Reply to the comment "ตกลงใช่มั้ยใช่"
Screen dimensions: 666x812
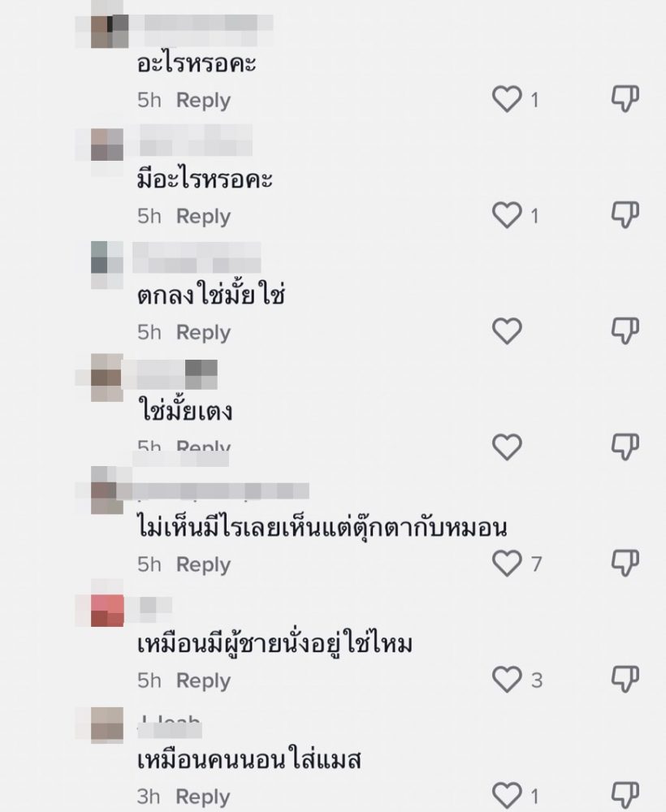click(x=203, y=333)
